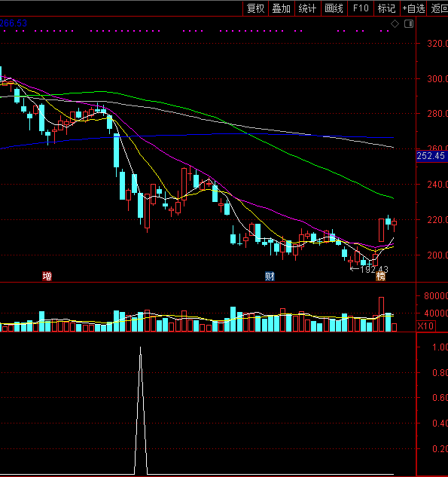Click the blue 266.53 value at top left
This screenshot has width=448, height=477.
click(x=14, y=23)
